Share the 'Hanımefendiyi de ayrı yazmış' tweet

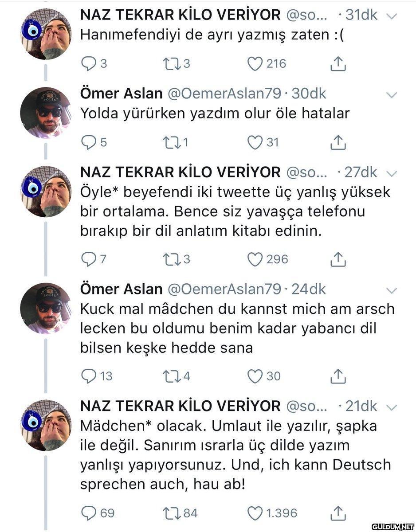tap(338, 65)
